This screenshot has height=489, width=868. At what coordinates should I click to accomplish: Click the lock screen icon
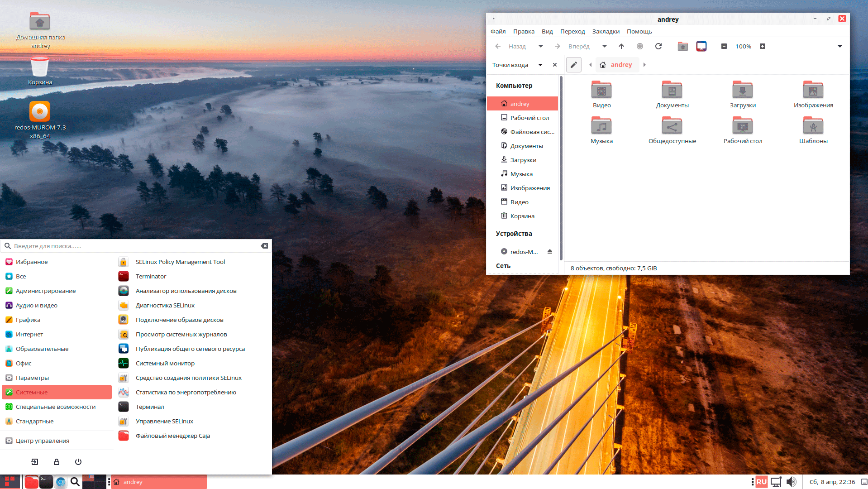point(57,462)
